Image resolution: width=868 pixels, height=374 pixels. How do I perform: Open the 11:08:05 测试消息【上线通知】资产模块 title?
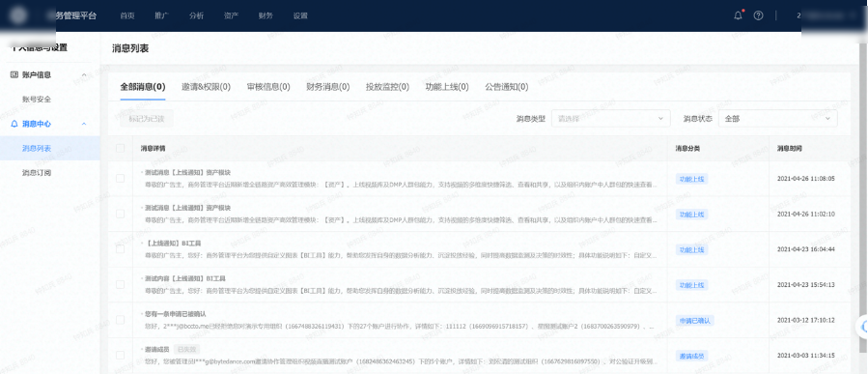pyautogui.click(x=187, y=172)
